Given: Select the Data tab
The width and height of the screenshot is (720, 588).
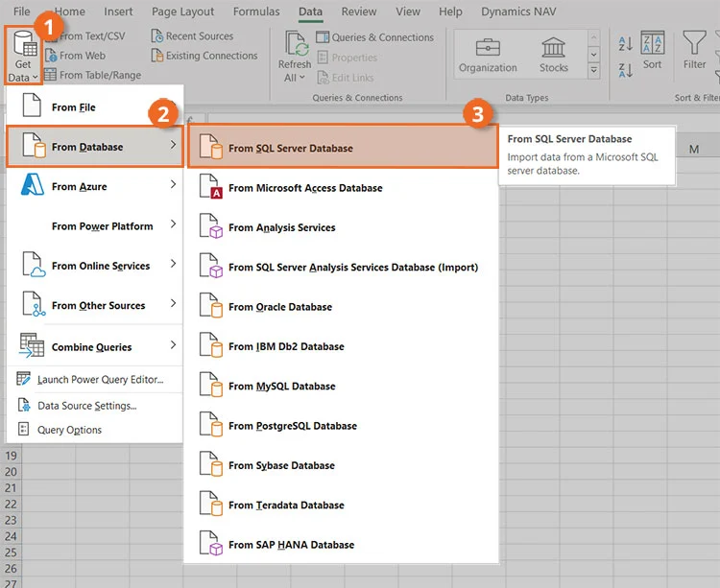Looking at the screenshot, I should [310, 12].
